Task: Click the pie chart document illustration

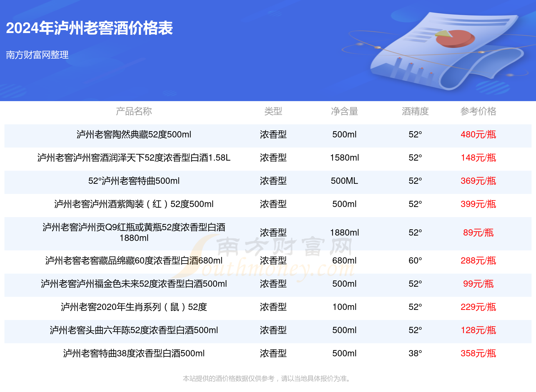Action: [x=447, y=51]
